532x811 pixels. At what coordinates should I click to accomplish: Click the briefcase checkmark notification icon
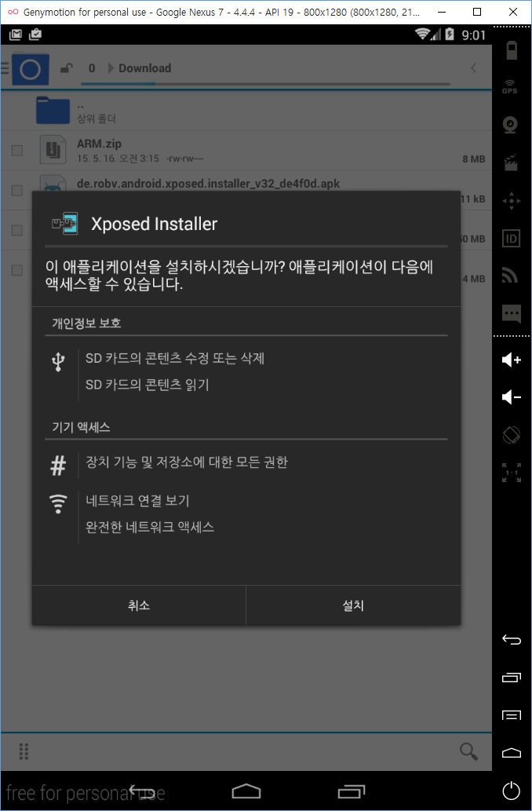click(x=35, y=35)
